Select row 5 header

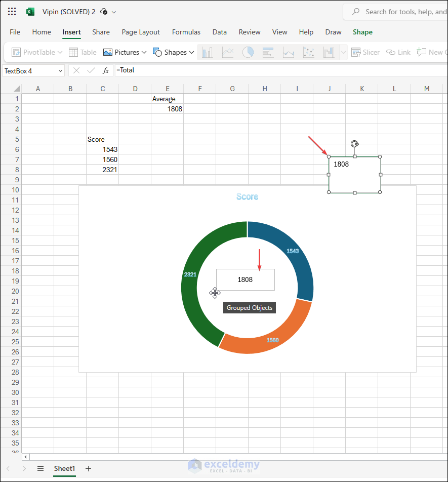tap(11, 139)
